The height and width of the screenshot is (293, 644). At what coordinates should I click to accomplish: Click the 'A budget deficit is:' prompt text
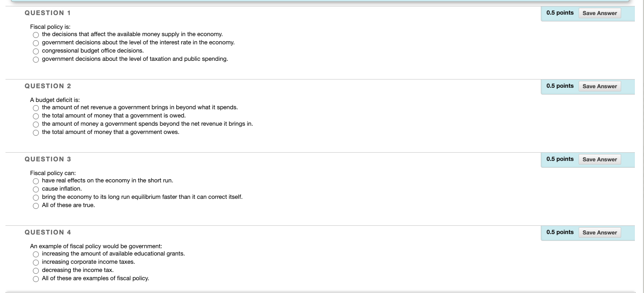click(x=55, y=100)
